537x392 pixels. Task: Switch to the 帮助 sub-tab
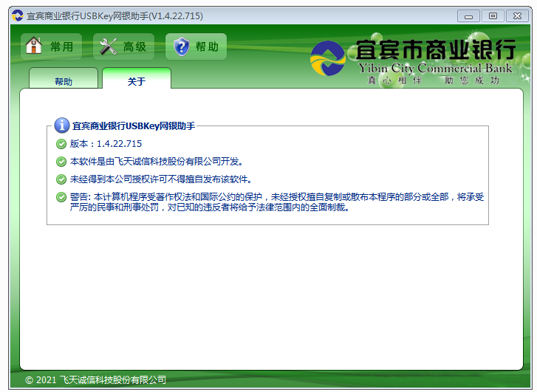coord(64,81)
